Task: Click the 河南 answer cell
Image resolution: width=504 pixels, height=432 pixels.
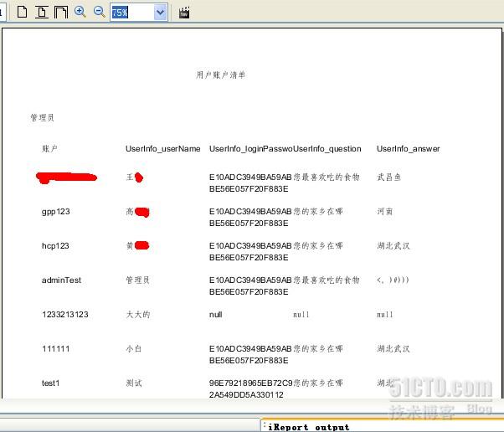Action: click(x=385, y=212)
